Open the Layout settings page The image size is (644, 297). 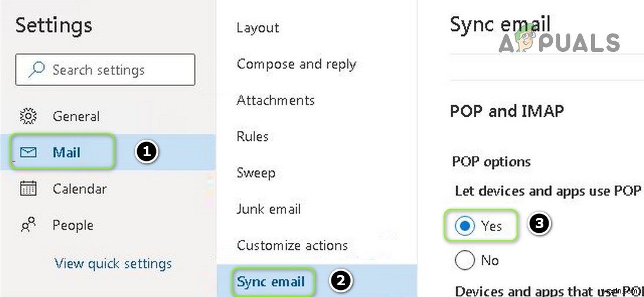tap(258, 28)
